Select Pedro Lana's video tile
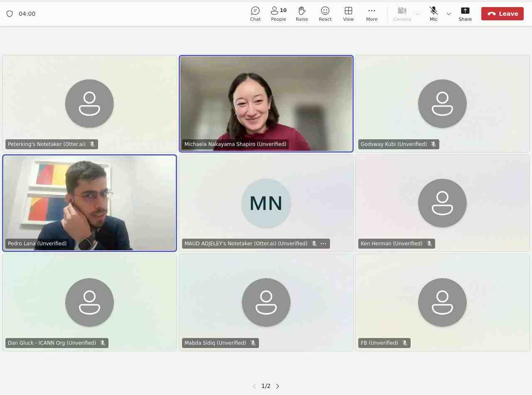Screen dimensions: 532x395 click(89, 203)
